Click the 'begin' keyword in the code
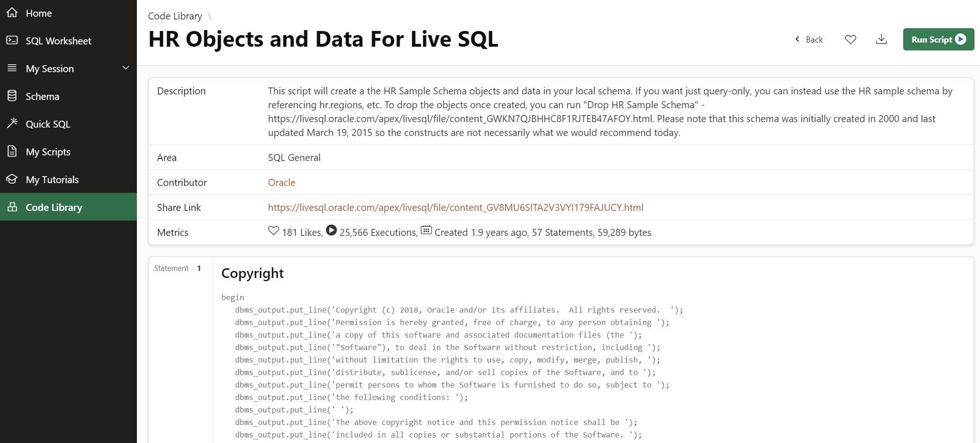 pos(233,297)
